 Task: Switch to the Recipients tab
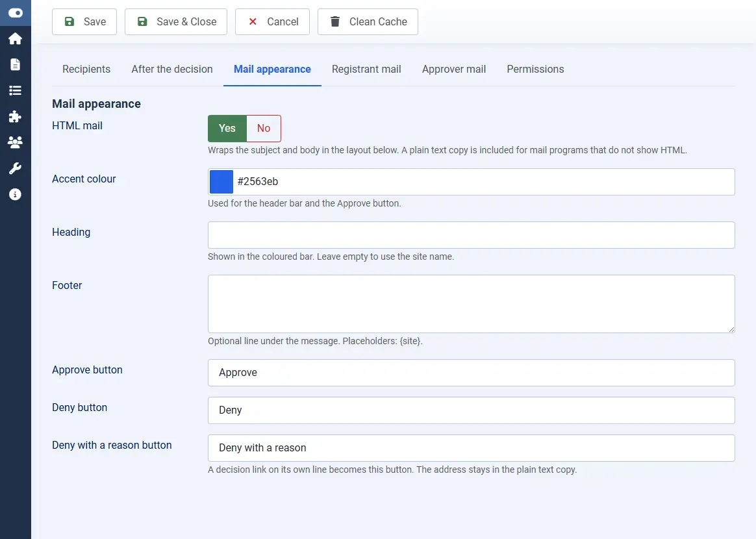pyautogui.click(x=86, y=69)
